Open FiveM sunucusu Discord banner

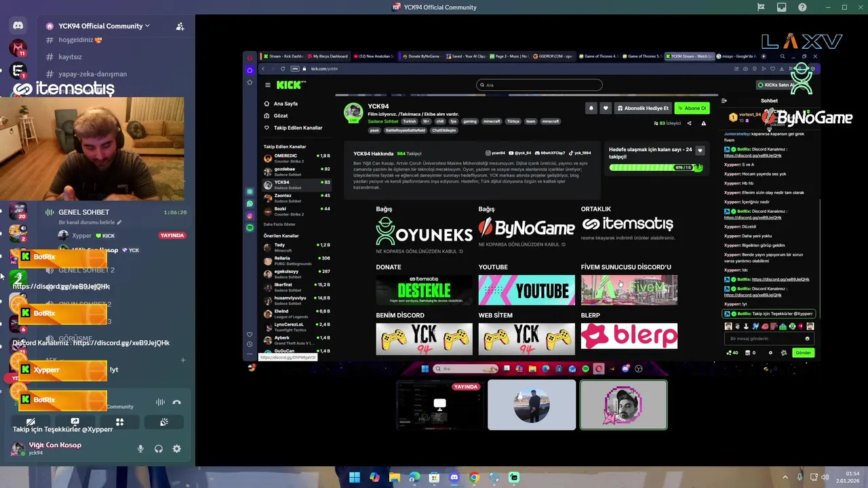(629, 290)
